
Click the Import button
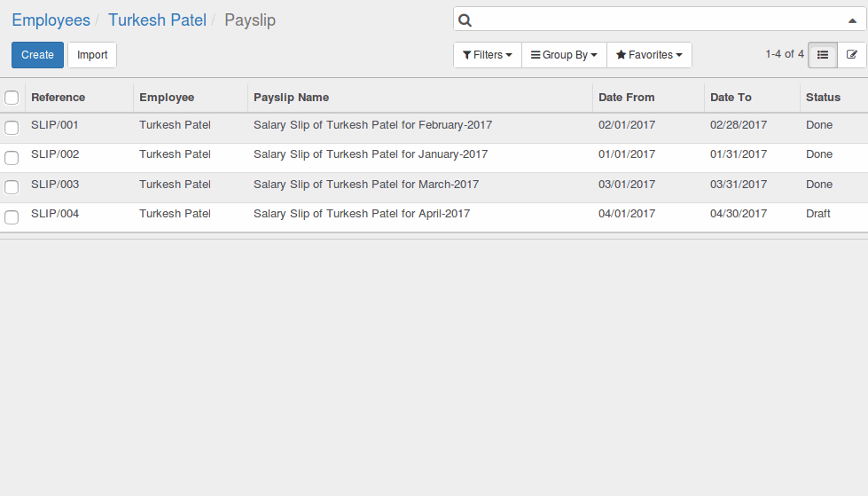click(x=92, y=55)
